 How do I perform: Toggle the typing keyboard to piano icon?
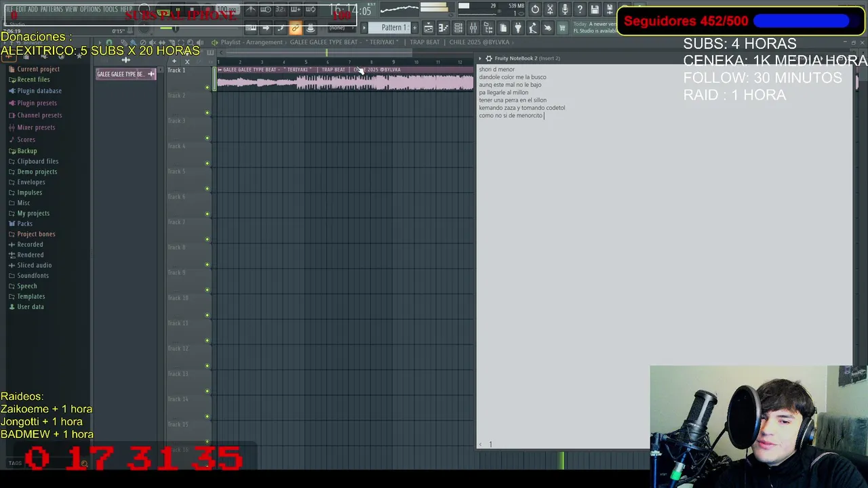tap(251, 28)
